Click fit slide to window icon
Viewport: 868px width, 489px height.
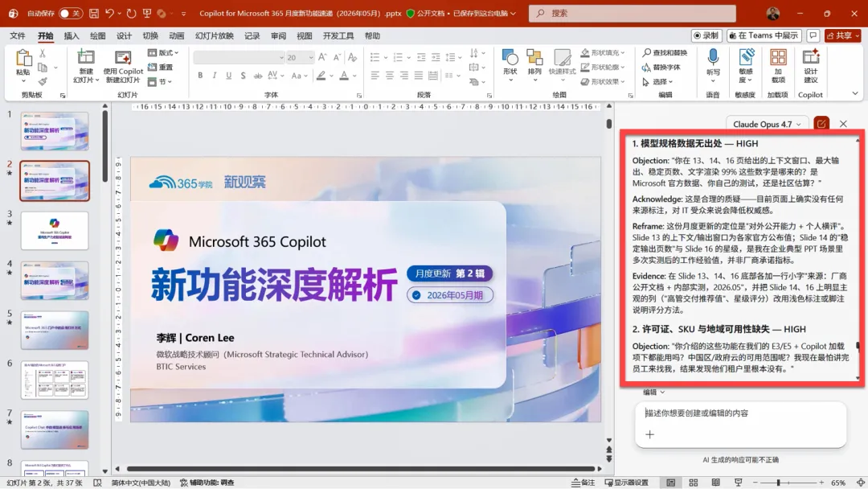860,483
